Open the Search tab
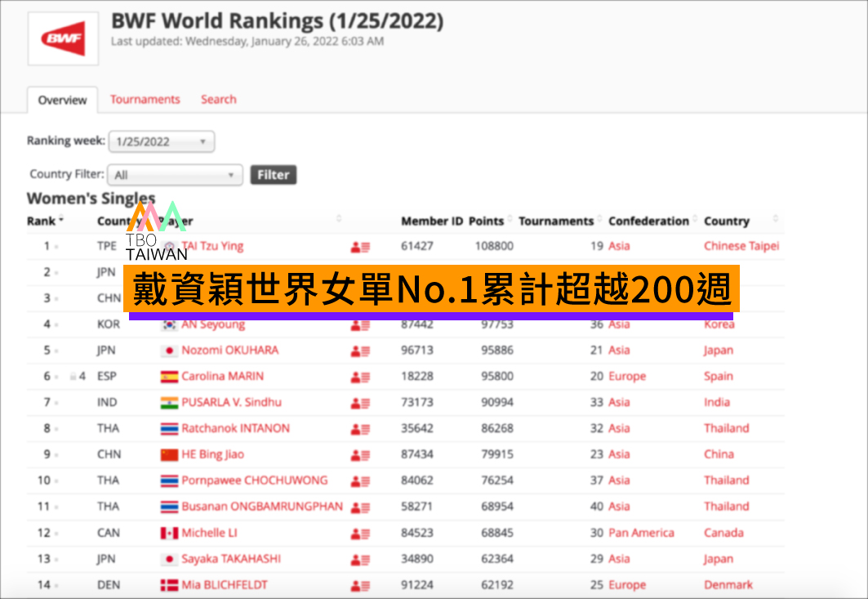Screen dimensions: 868x599 pos(218,100)
